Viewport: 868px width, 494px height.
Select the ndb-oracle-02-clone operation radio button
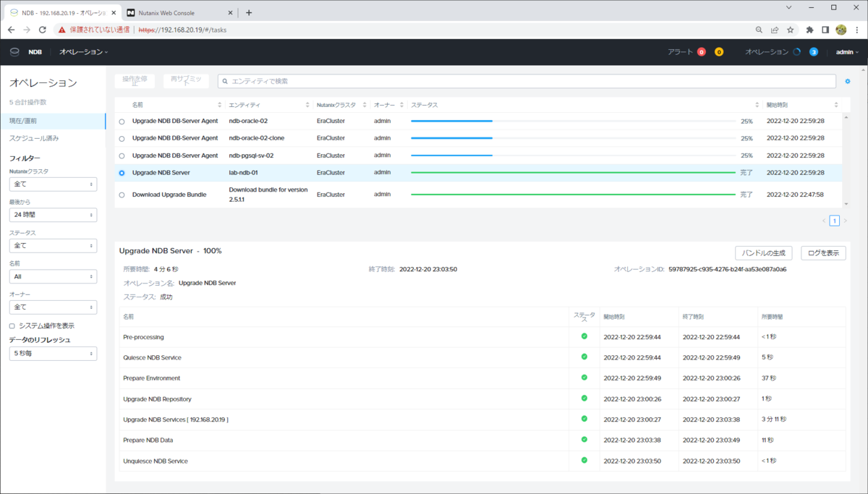pos(122,139)
